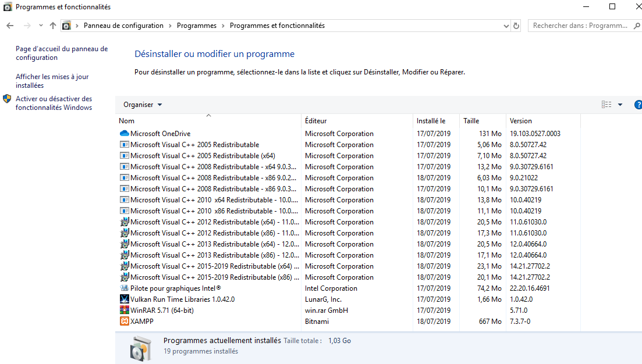Viewport: 642px width, 364px height.
Task: Click icon of Visual C++ 2012 Redistributable (x86)
Action: tap(125, 233)
